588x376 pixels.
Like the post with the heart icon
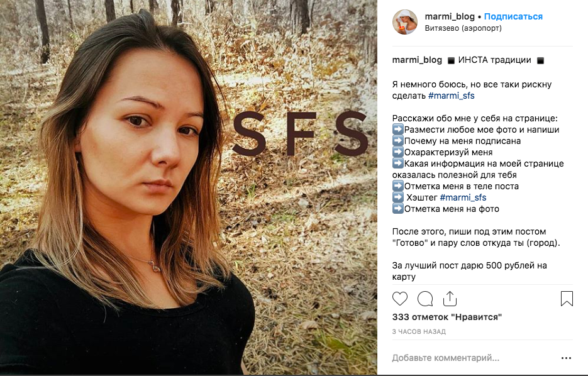[x=400, y=299]
